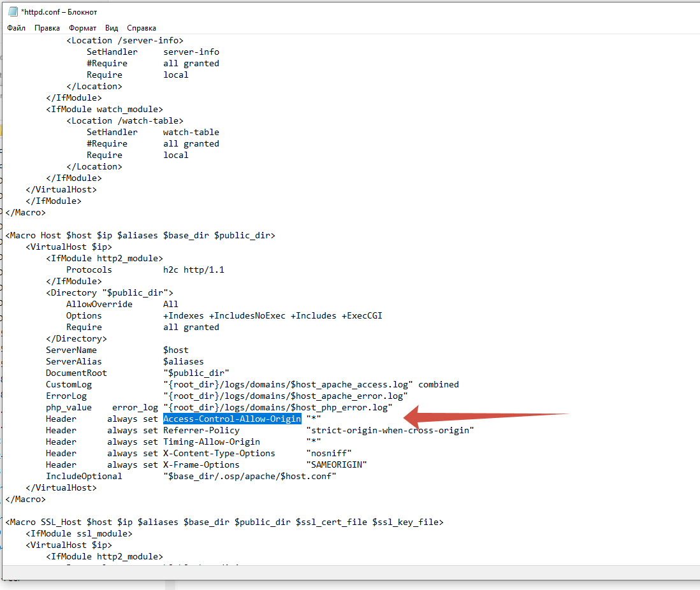The height and width of the screenshot is (590, 700).
Task: Click the server-info SetHandler value
Action: click(191, 52)
